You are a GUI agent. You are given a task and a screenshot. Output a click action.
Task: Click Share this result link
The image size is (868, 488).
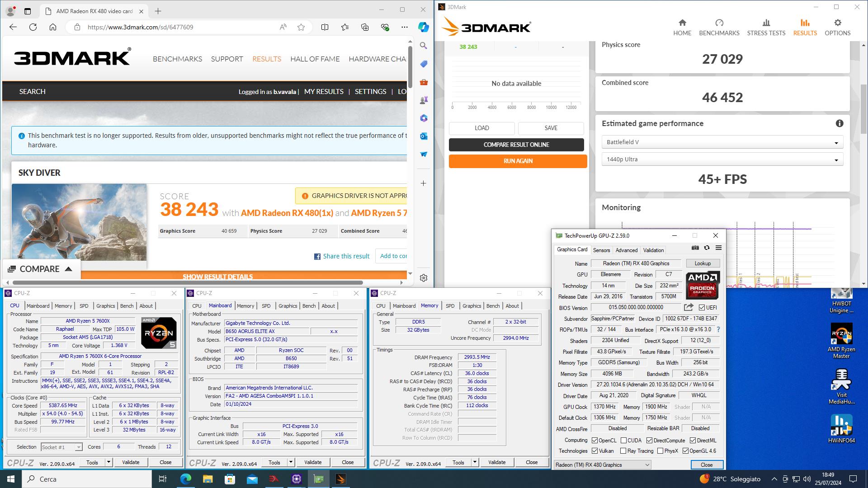(342, 256)
